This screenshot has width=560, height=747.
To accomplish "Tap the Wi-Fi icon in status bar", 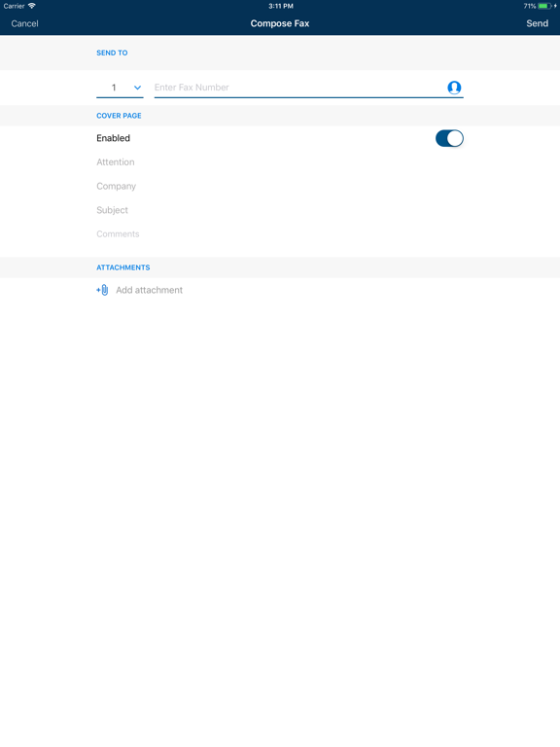I will coord(31,6).
